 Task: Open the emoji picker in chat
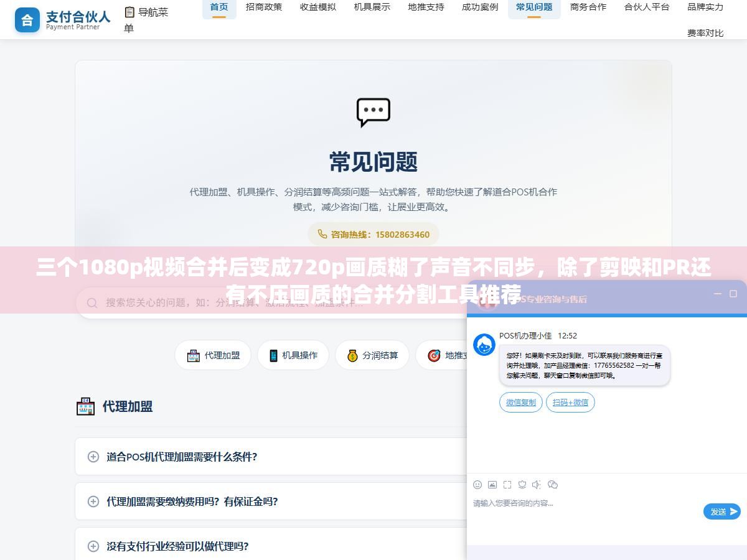tap(477, 485)
